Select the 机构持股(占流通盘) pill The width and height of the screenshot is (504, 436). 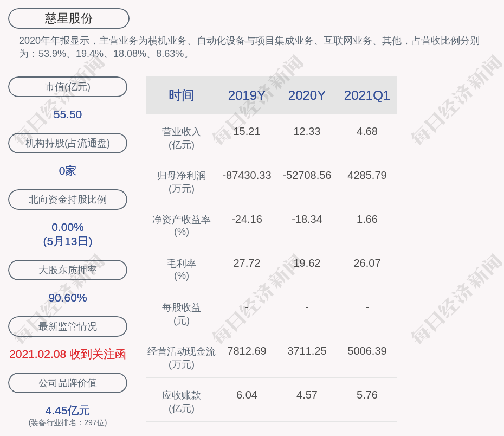point(68,143)
